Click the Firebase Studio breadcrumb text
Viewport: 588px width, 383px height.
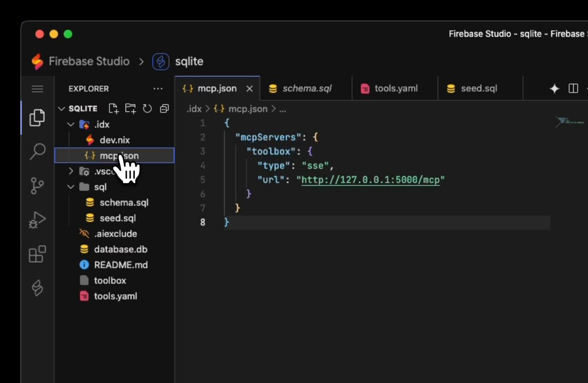89,61
